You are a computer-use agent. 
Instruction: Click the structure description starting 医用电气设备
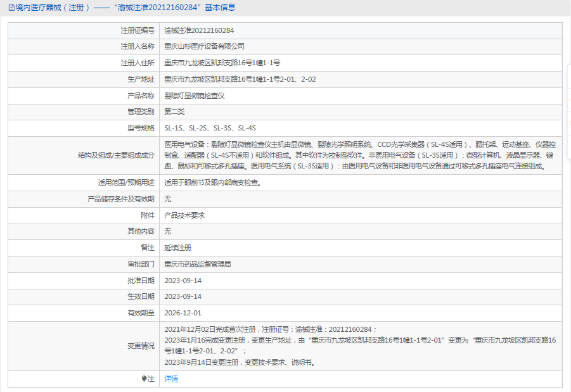click(360, 155)
